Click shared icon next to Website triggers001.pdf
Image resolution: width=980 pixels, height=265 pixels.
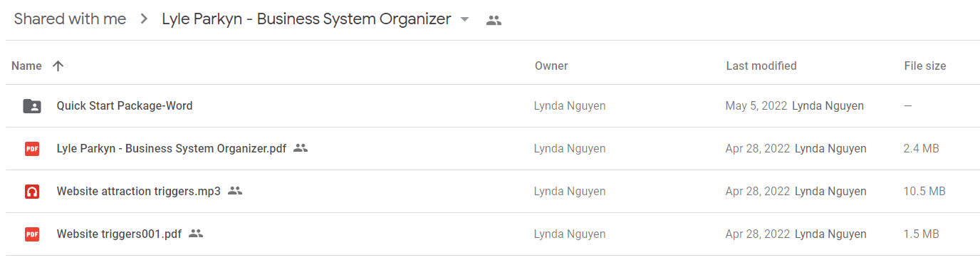click(x=196, y=234)
